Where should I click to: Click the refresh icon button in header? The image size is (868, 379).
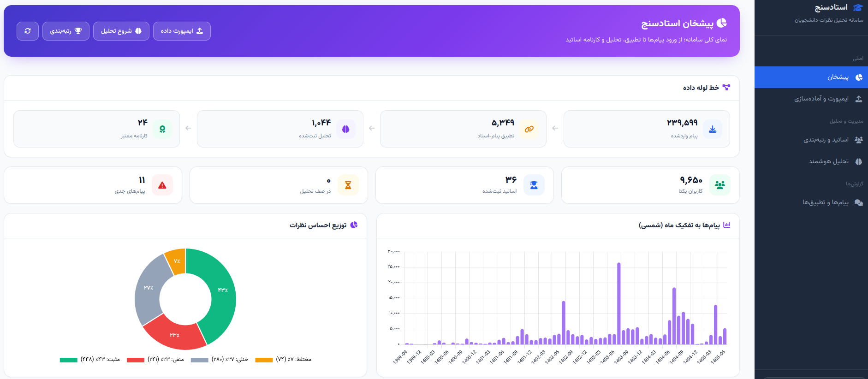(x=28, y=31)
